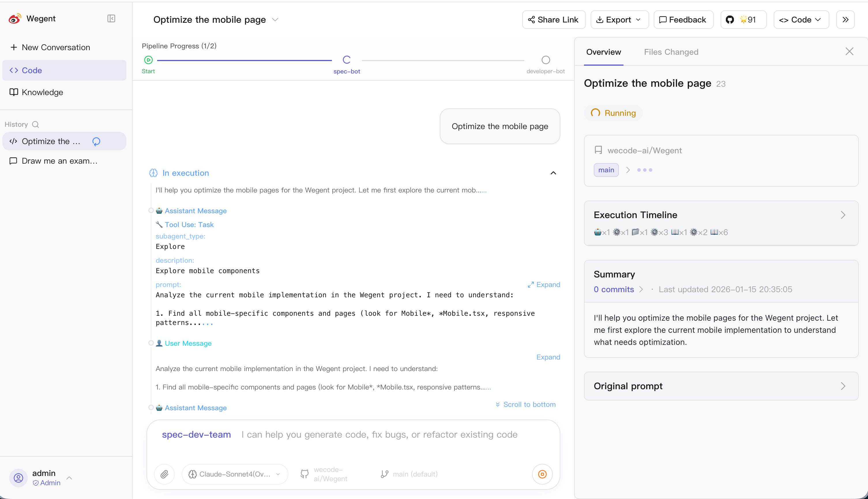The image size is (868, 499).
Task: Click the attach file paperclip icon
Action: pos(165,474)
